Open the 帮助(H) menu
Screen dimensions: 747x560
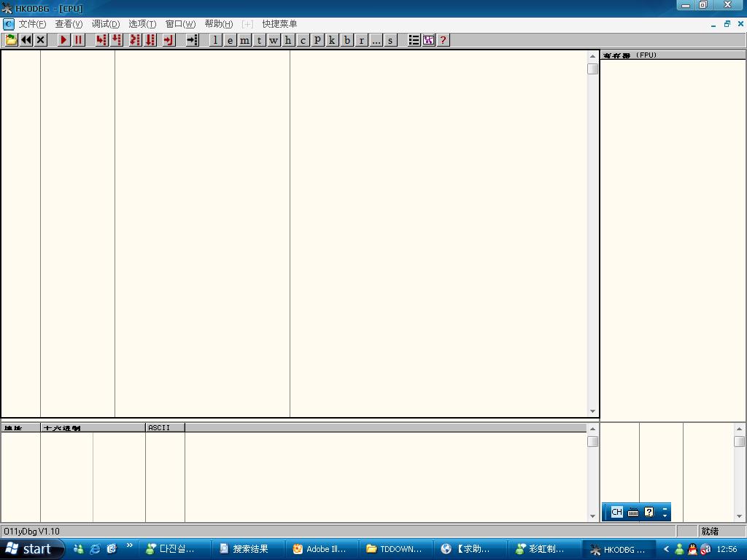(219, 24)
